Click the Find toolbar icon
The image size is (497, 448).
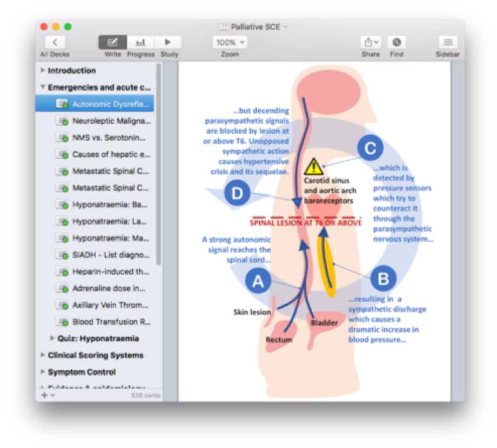pos(397,43)
